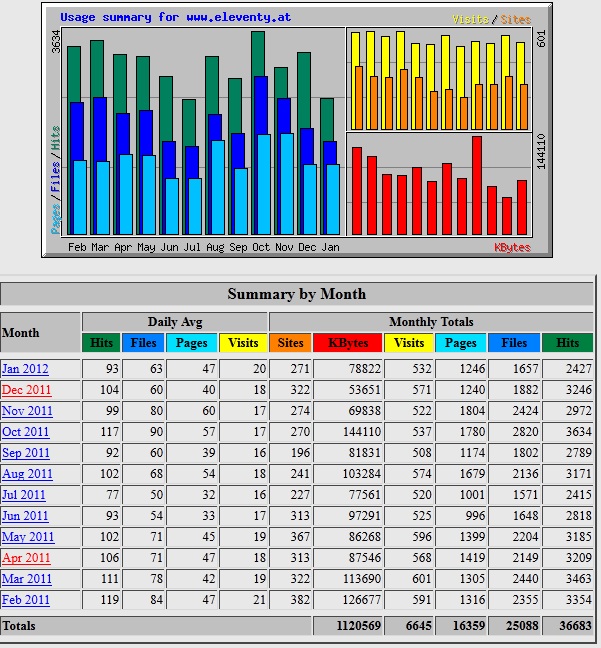This screenshot has width=601, height=648.
Task: Click the red KBytes column header
Action: click(x=348, y=343)
